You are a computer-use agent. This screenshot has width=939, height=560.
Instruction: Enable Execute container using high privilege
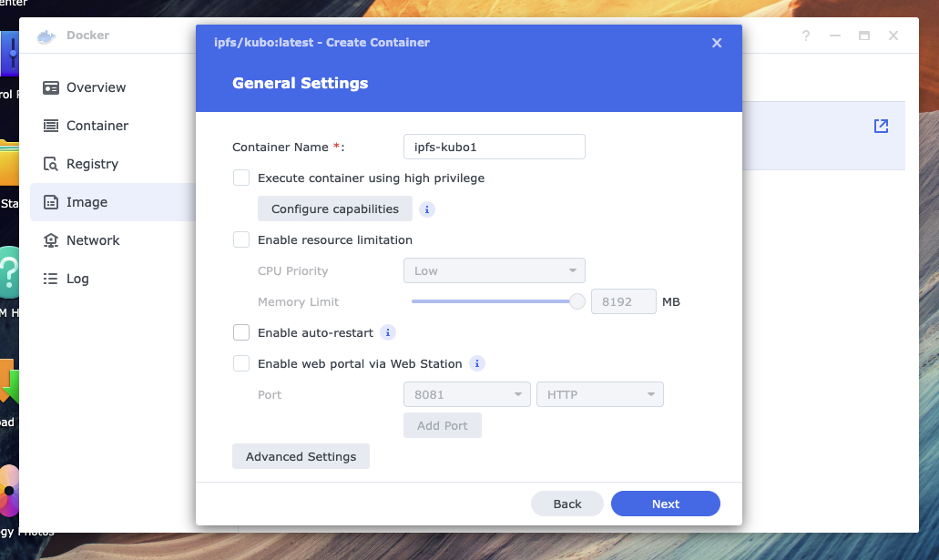241,178
